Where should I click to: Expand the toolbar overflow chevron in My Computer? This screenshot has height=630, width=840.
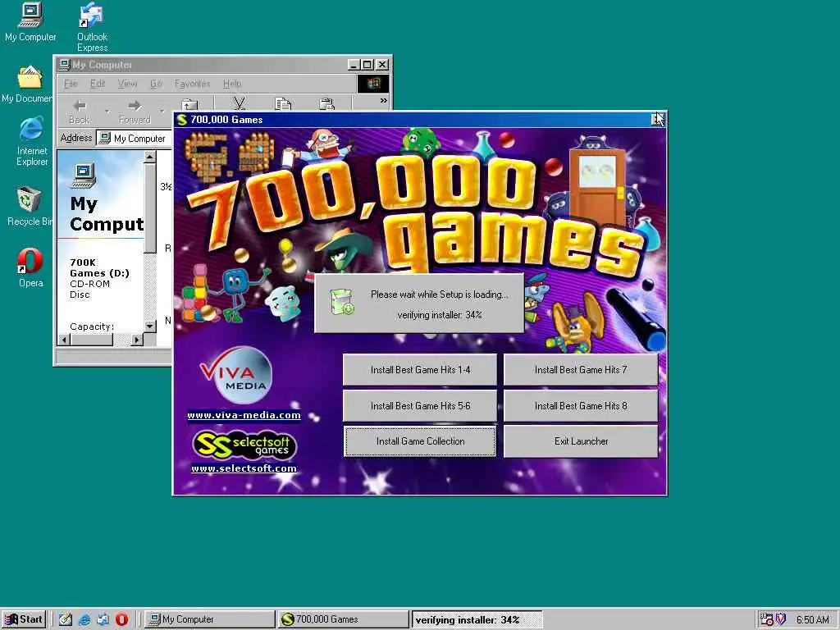[x=384, y=100]
